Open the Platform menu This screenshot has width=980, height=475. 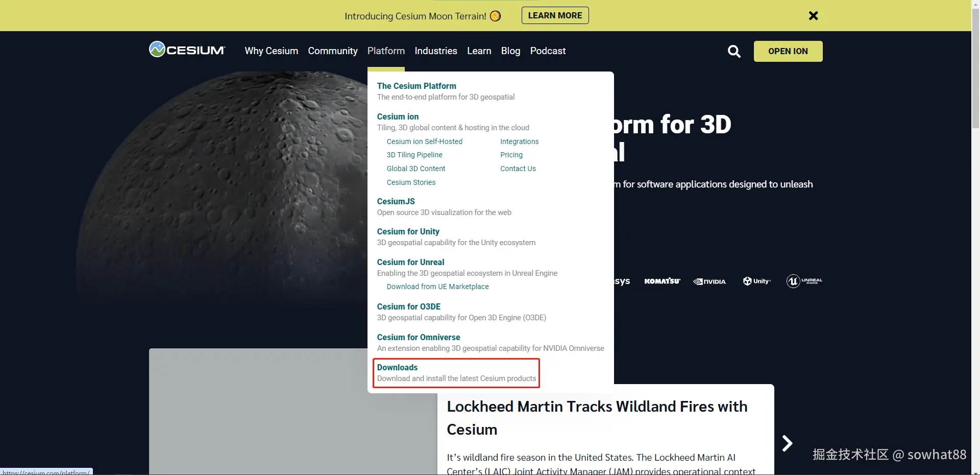(x=386, y=51)
